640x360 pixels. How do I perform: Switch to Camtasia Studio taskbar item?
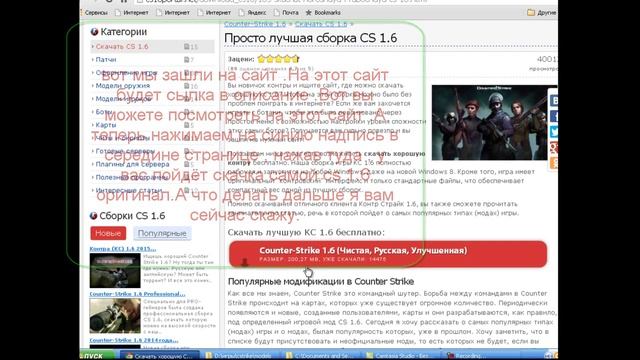pos(403,356)
